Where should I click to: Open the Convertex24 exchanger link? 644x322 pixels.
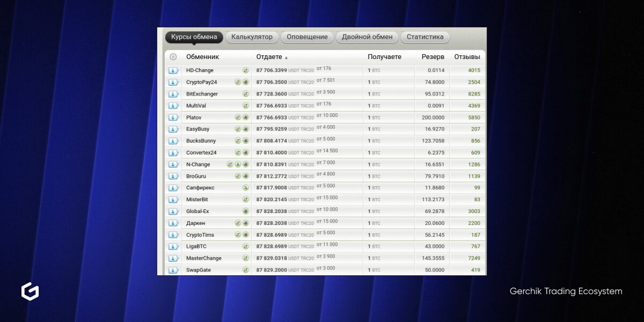point(201,153)
